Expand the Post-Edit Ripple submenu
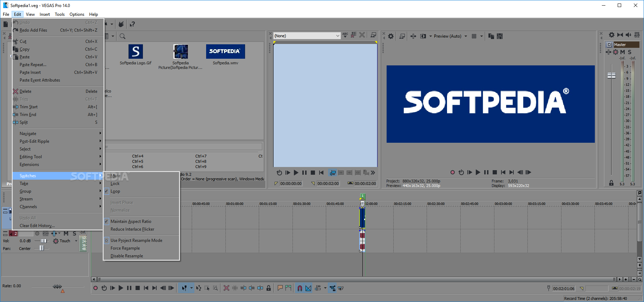644x302 pixels. tap(58, 141)
